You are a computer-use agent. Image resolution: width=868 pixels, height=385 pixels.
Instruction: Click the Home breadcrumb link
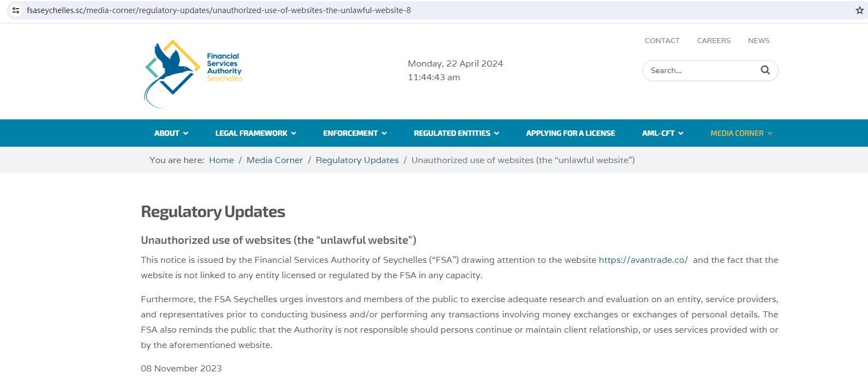pyautogui.click(x=221, y=160)
